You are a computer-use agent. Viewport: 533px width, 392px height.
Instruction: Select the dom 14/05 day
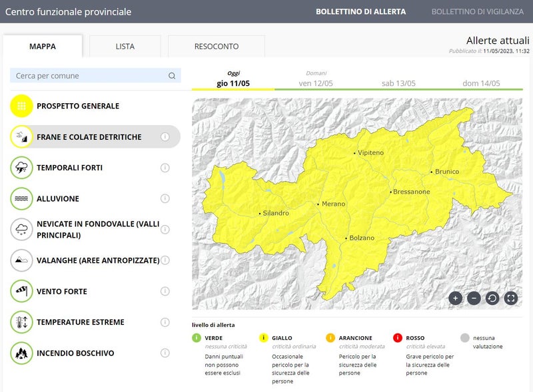tap(481, 83)
